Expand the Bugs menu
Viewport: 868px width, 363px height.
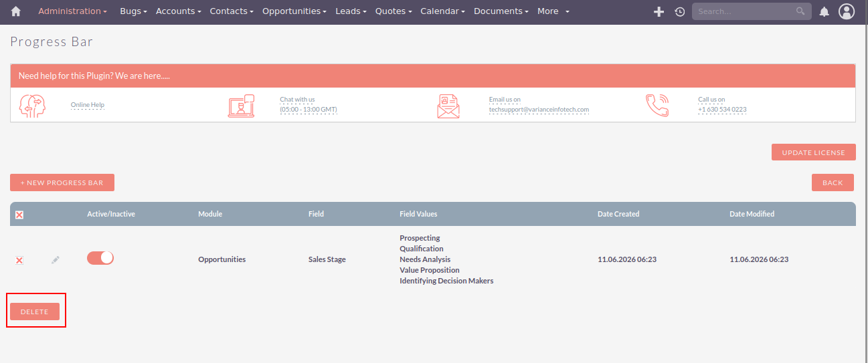133,11
